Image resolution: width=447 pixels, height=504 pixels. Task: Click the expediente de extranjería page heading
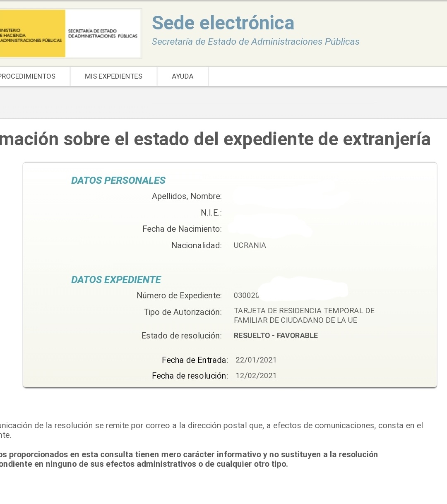pyautogui.click(x=215, y=139)
